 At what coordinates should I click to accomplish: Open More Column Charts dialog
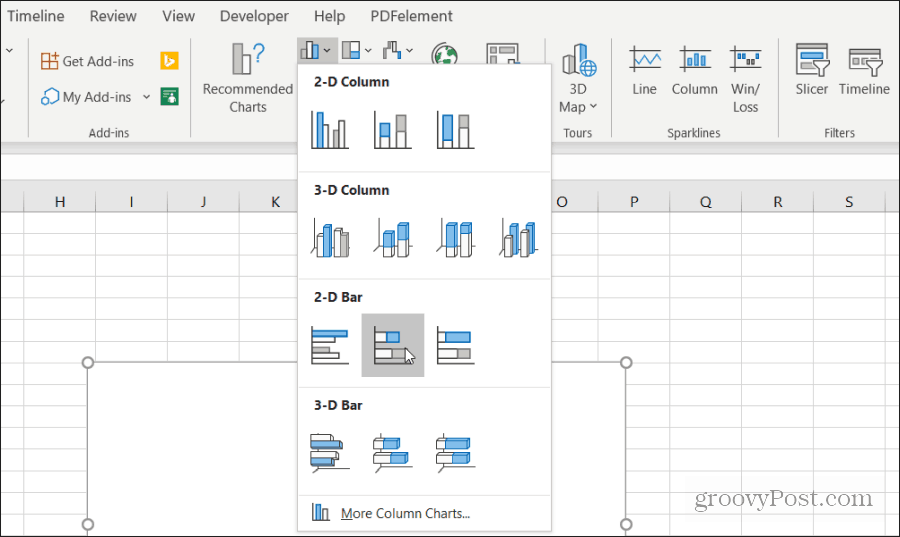tap(404, 513)
